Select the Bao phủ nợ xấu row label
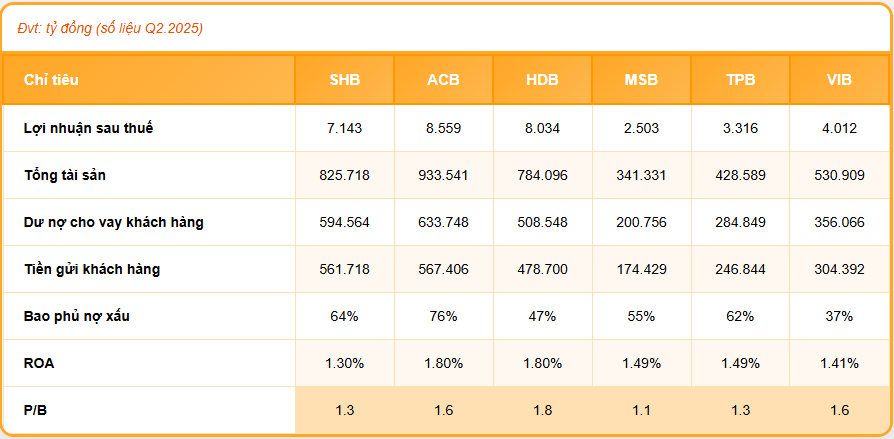Screen dimensions: 894x439 pos(77,316)
